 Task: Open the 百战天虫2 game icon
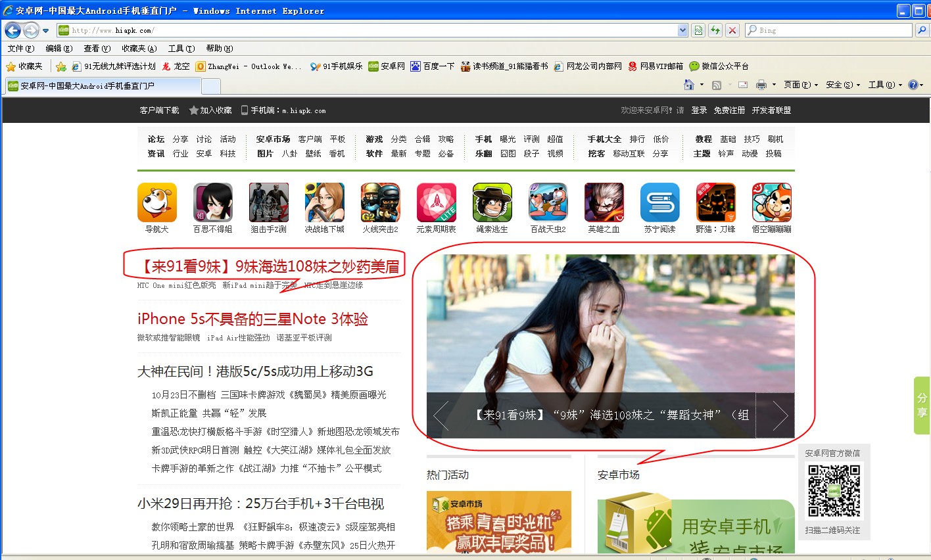548,202
